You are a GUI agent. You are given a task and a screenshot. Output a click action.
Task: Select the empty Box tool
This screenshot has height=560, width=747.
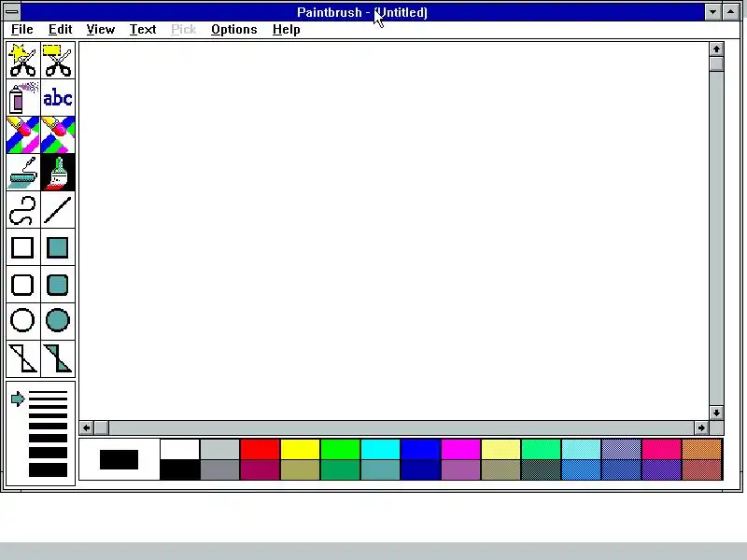coord(22,247)
